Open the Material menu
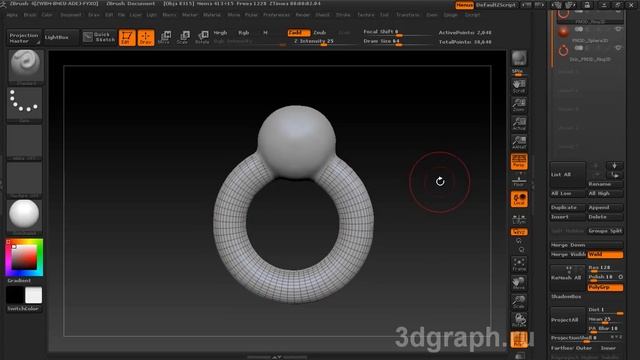640x360 pixels. click(x=212, y=15)
